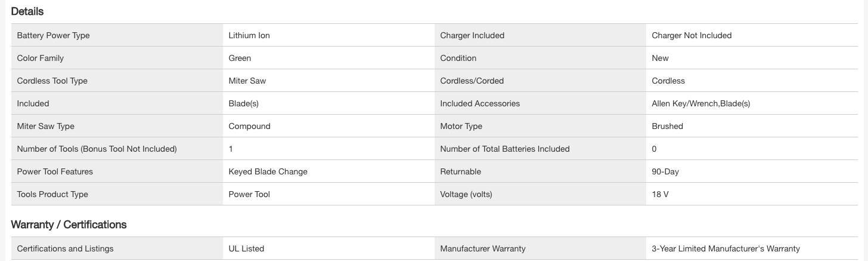This screenshot has height=261, width=868.
Task: Select the Charger Not Included value
Action: pos(692,35)
